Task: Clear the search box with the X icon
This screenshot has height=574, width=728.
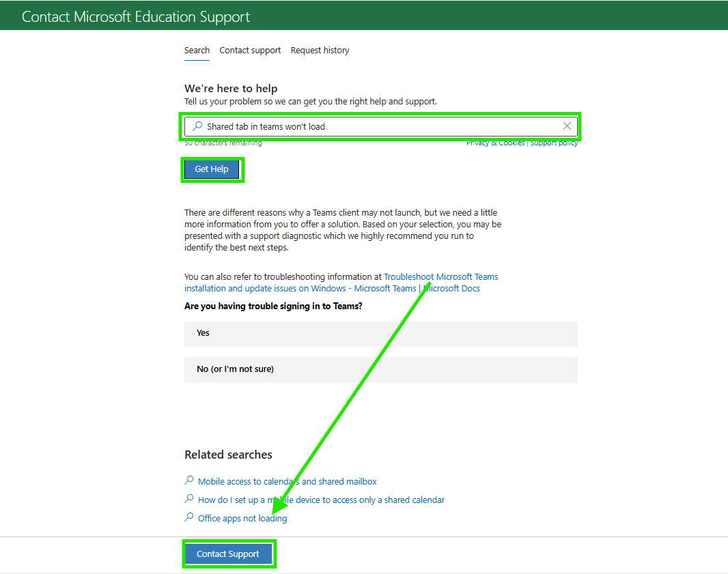Action: (567, 126)
